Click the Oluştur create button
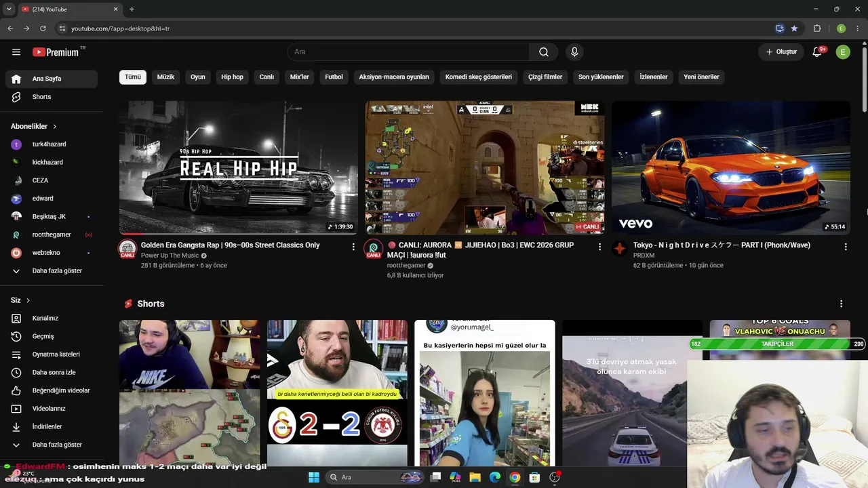The width and height of the screenshot is (868, 488). [x=781, y=52]
